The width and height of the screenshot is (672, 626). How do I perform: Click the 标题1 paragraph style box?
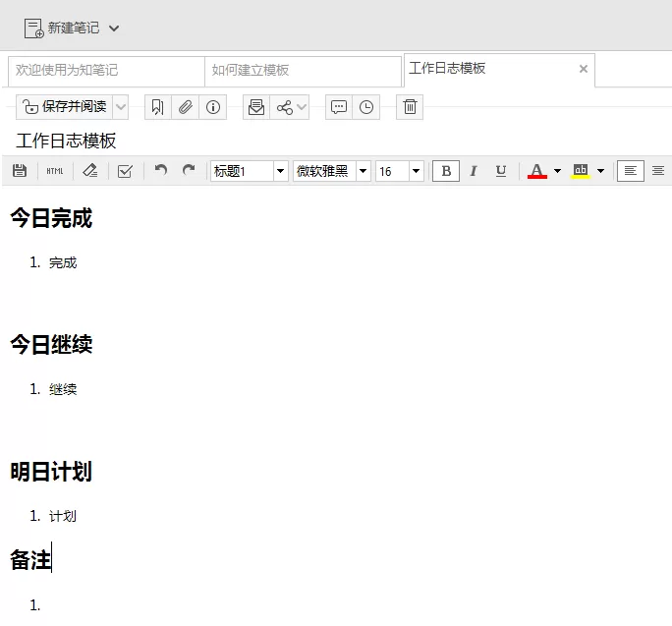pos(242,171)
